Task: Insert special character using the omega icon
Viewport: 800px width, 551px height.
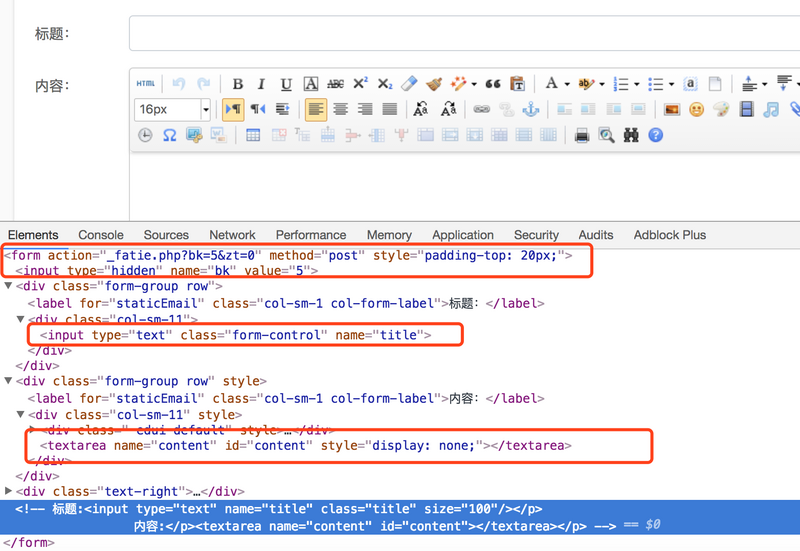Action: 169,135
